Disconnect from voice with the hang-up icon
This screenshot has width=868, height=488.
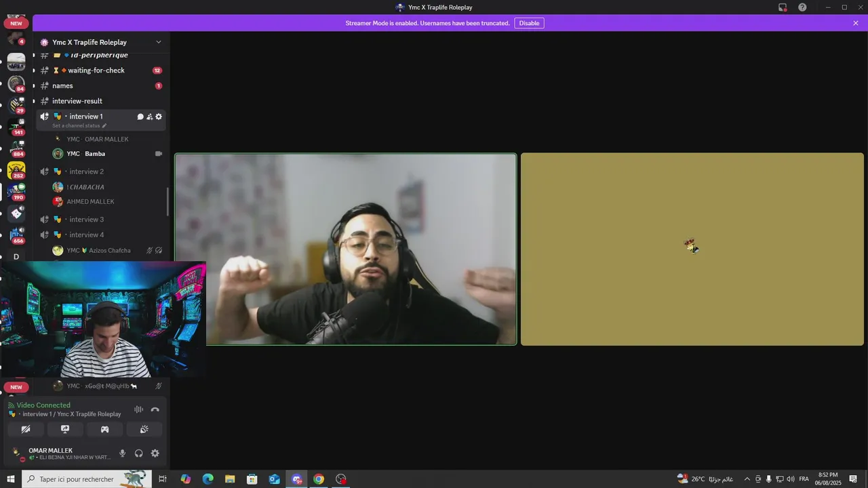point(155,409)
